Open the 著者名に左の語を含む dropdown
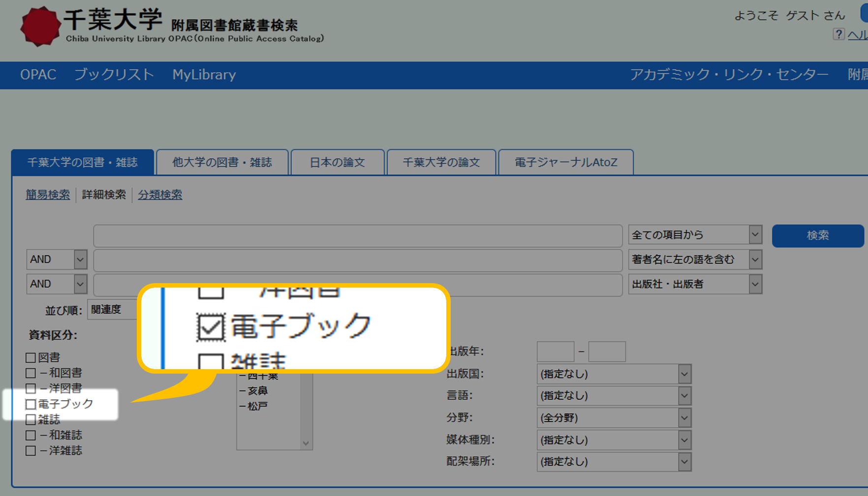Viewport: 868px width, 496px height. (695, 260)
